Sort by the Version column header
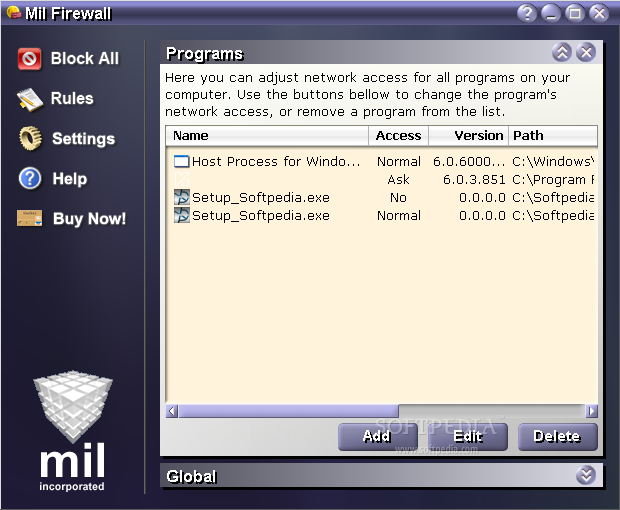620x510 pixels. click(x=468, y=136)
